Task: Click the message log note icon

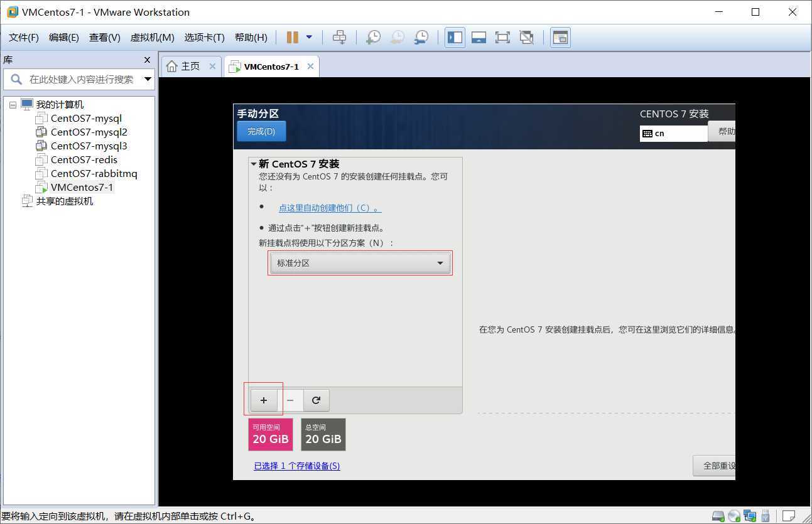Action: click(789, 516)
